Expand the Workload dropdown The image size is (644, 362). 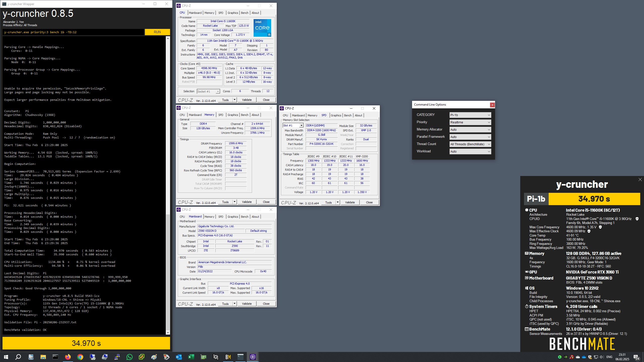470,152
